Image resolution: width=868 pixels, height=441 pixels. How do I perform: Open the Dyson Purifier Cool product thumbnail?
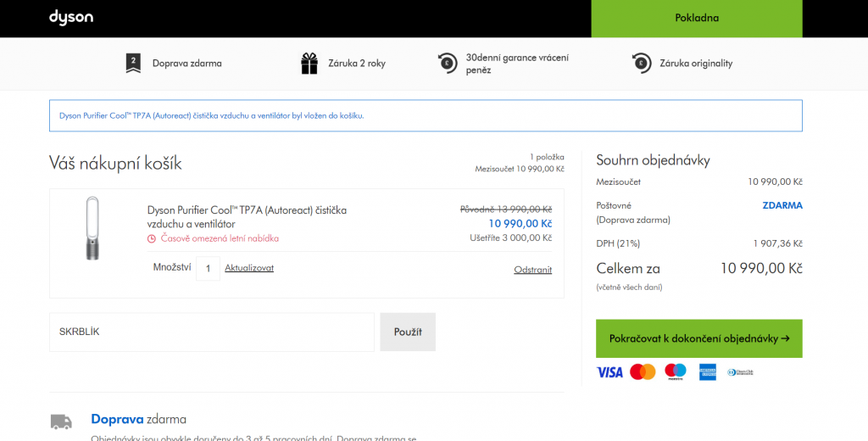tap(92, 227)
